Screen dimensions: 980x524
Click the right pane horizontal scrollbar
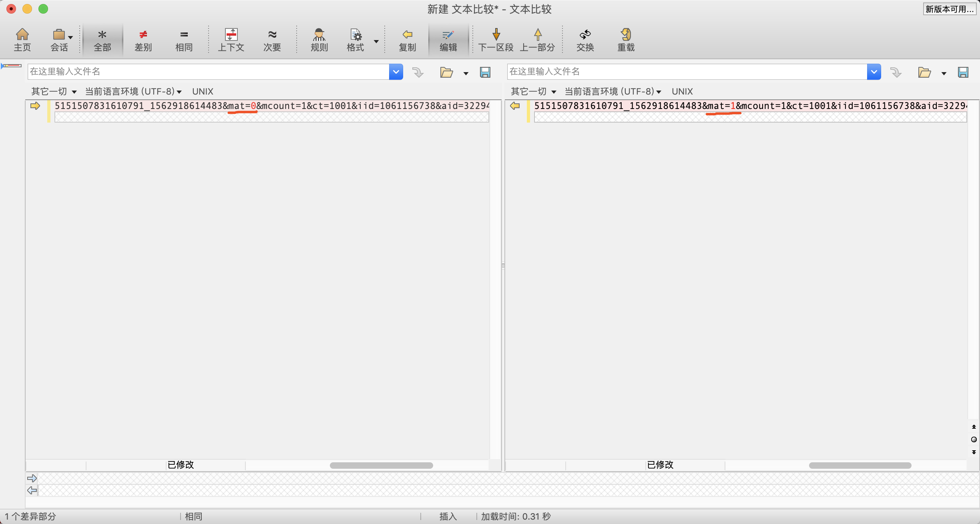(x=860, y=466)
